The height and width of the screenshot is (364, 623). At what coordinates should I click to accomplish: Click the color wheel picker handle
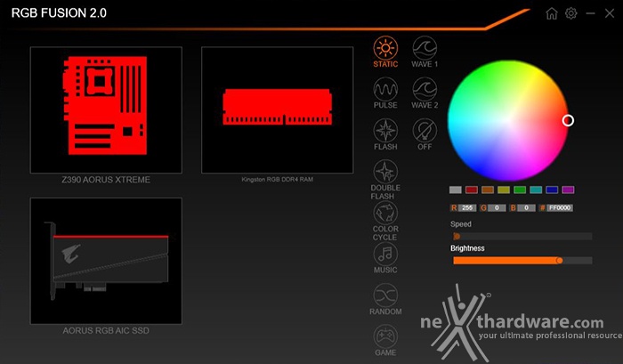point(568,120)
